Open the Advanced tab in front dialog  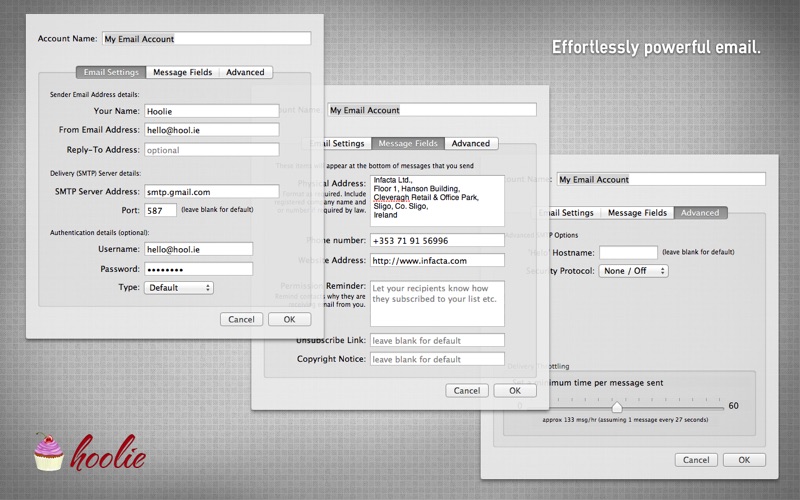245,72
